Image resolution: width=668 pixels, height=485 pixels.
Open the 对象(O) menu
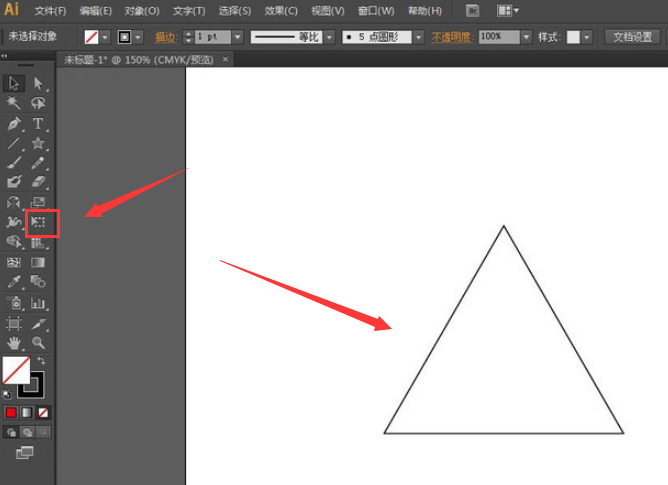tap(142, 11)
